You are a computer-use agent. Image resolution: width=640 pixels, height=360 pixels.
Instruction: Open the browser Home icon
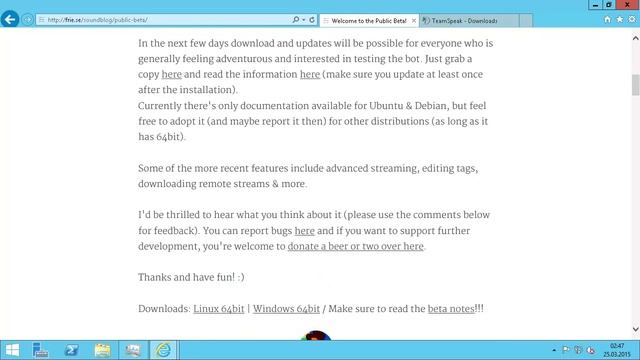607,19
